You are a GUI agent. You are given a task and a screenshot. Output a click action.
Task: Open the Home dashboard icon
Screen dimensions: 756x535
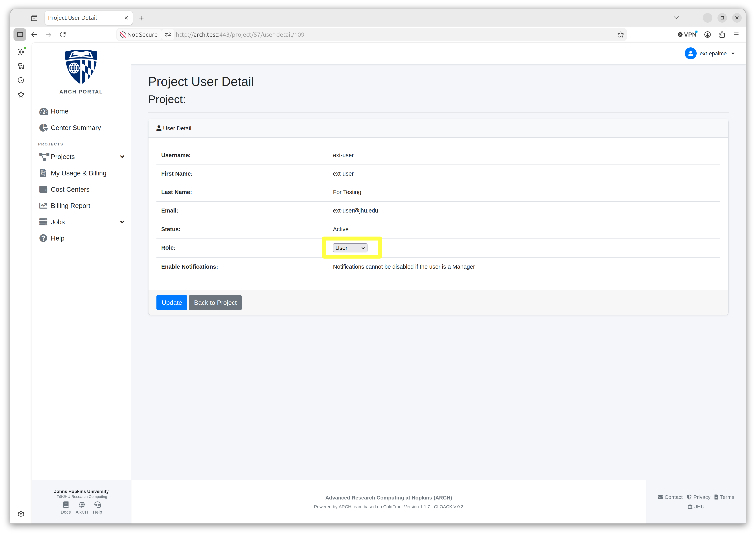coord(43,111)
